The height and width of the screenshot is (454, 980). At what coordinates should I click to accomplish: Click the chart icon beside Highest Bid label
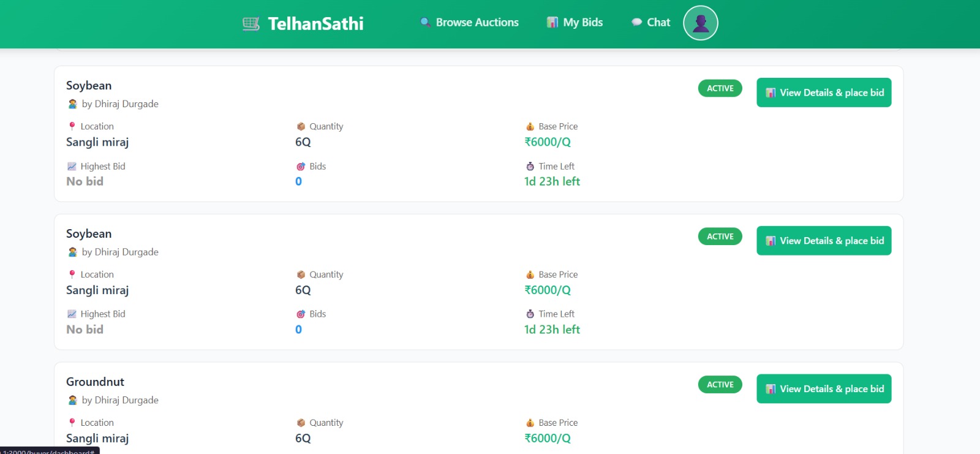pos(72,166)
